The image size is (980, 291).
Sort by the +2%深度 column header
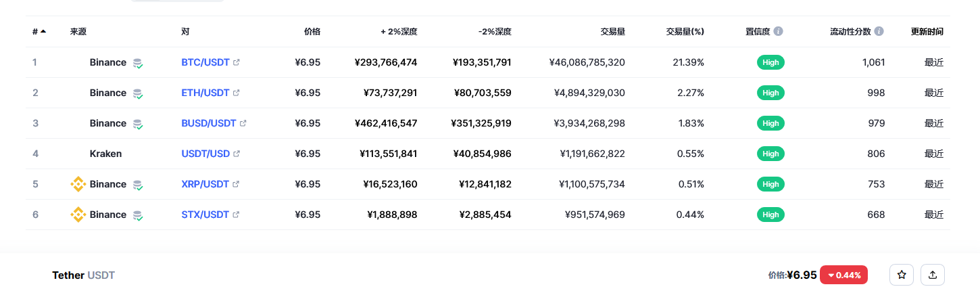click(x=399, y=31)
